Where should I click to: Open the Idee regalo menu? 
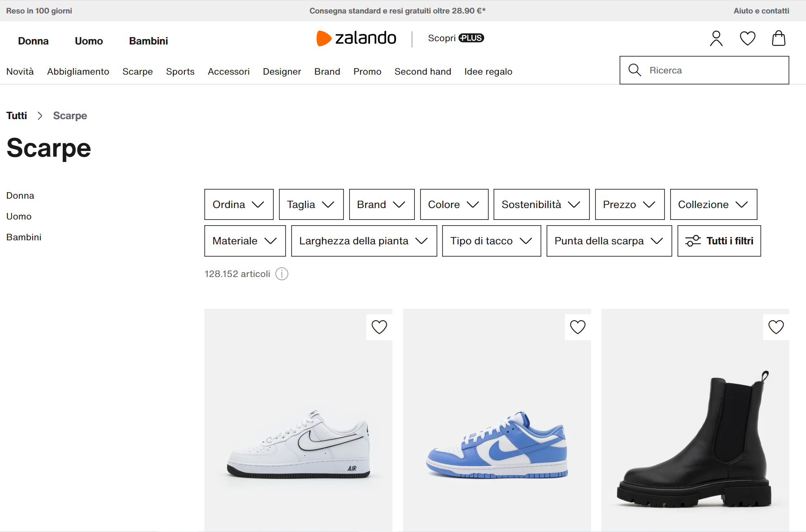coord(488,71)
